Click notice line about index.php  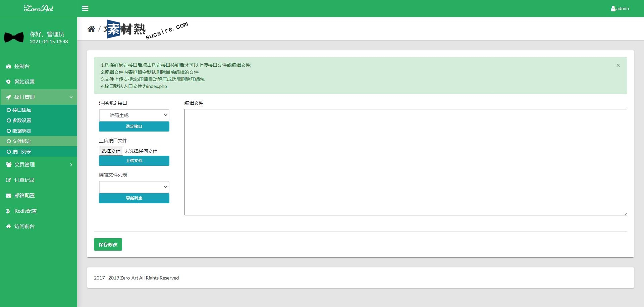coord(134,86)
